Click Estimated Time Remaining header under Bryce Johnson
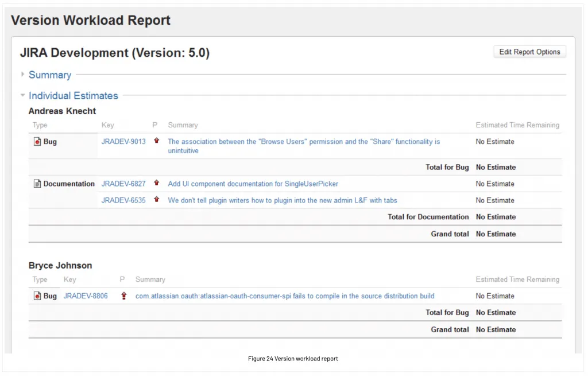The height and width of the screenshot is (377, 588). [x=517, y=279]
